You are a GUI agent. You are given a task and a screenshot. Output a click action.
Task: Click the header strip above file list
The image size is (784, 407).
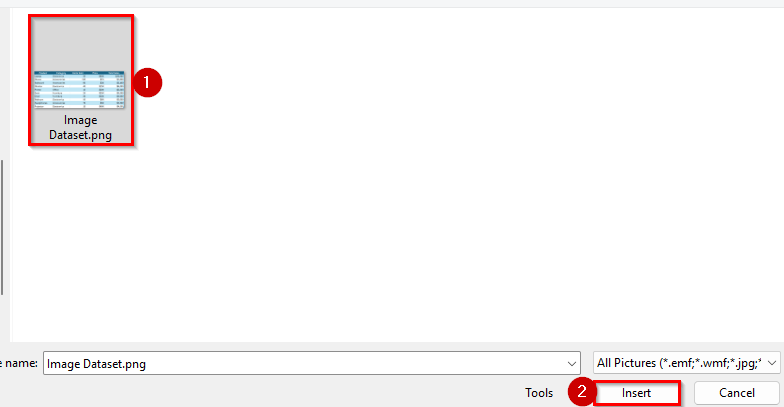(392, 4)
